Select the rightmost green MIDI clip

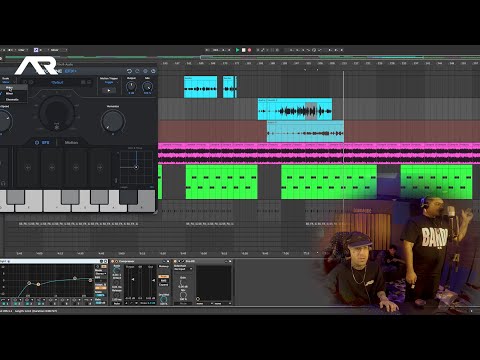(436, 182)
